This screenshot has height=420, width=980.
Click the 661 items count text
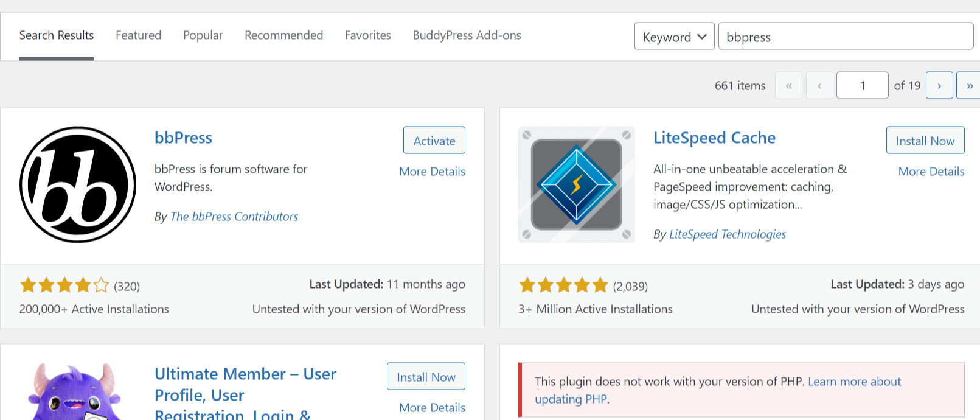[x=740, y=86]
